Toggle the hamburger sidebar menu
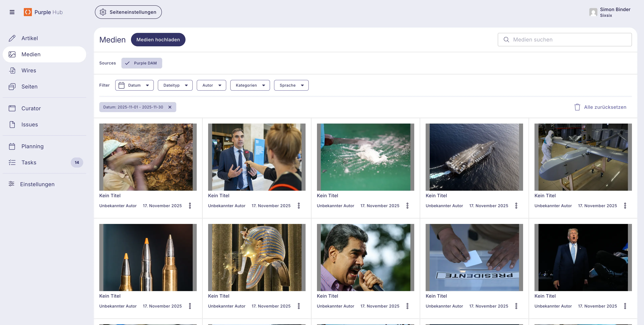644x325 pixels. [12, 12]
